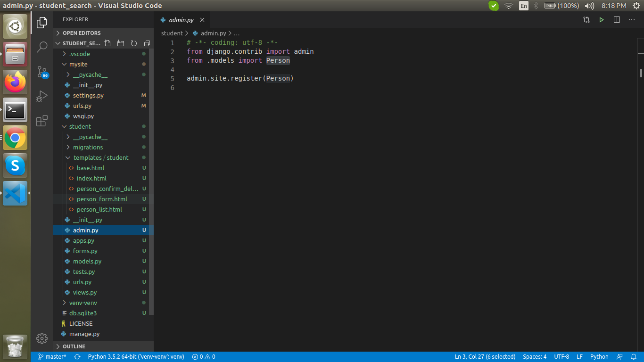Run Python file with the green play button

click(602, 20)
